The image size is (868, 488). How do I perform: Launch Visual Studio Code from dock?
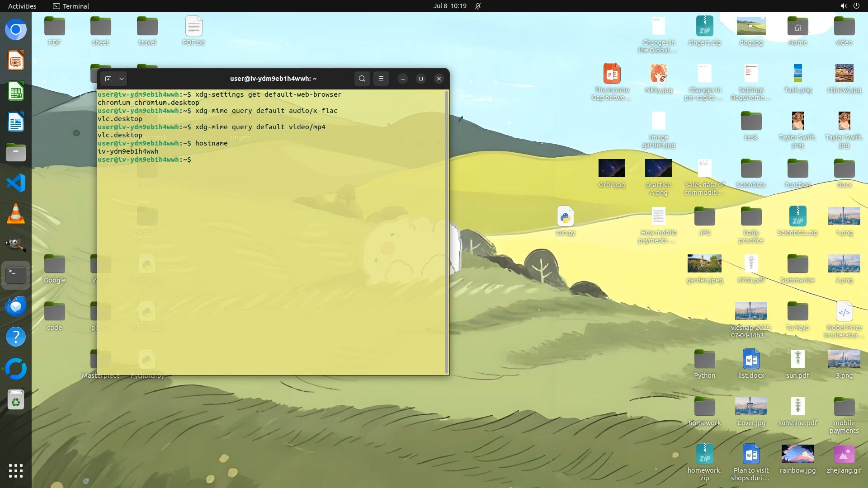point(16,183)
